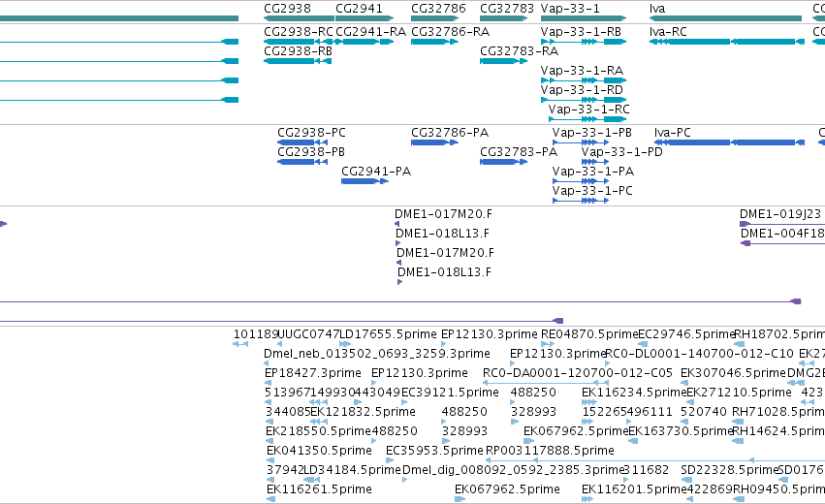Click transcript CG2938-RB
This screenshot has height=504, width=825.
(298, 51)
